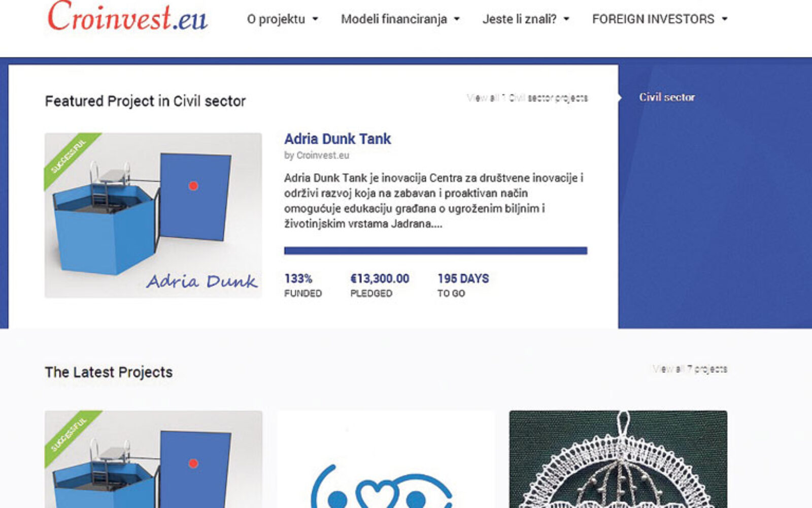Screen dimensions: 812x508
Task: Follow the by Croinvest.eu author link
Action: click(x=317, y=155)
